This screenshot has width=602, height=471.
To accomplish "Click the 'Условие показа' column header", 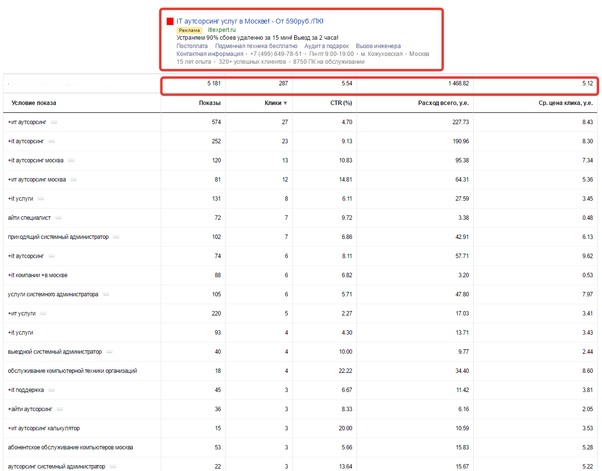I will [x=34, y=103].
